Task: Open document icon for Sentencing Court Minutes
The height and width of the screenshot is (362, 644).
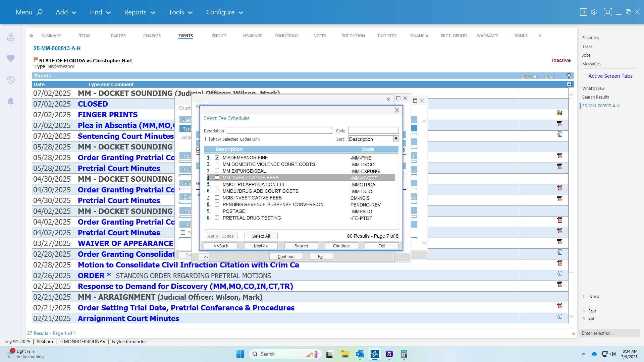Action: pyautogui.click(x=559, y=134)
